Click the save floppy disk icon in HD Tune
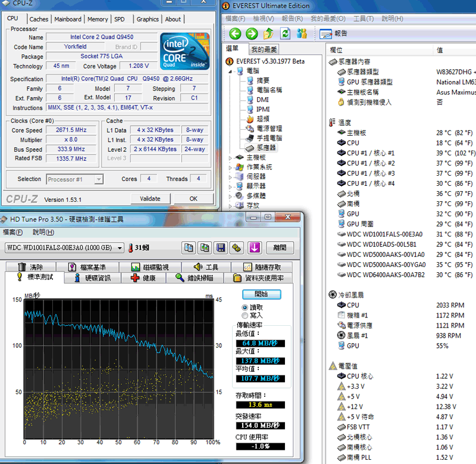The height and width of the screenshot is (464, 476). 221,248
